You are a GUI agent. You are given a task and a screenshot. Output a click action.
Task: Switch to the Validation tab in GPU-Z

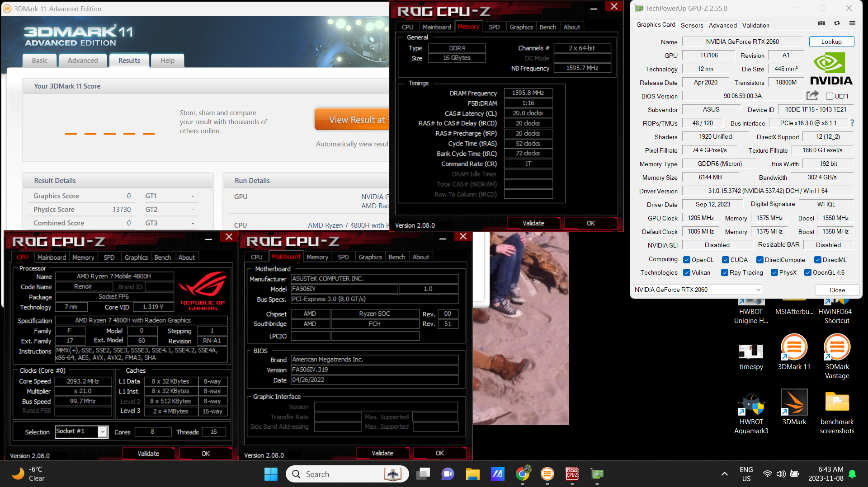point(755,25)
